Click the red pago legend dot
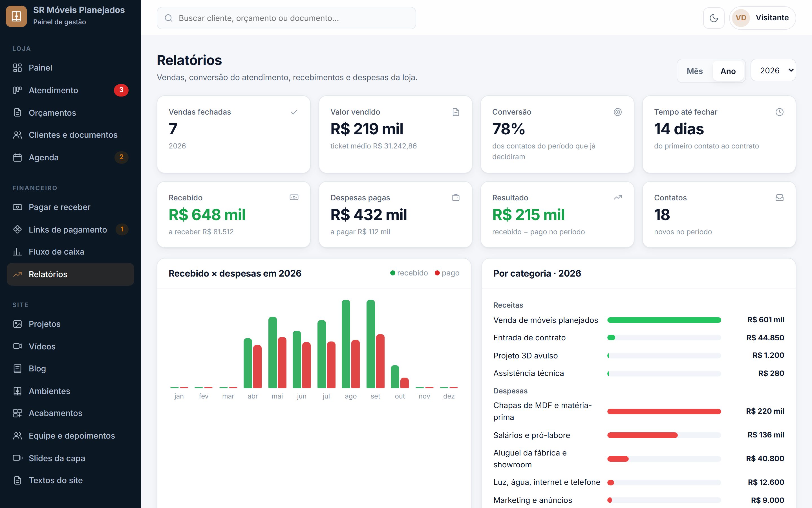The width and height of the screenshot is (812, 508). click(x=437, y=273)
